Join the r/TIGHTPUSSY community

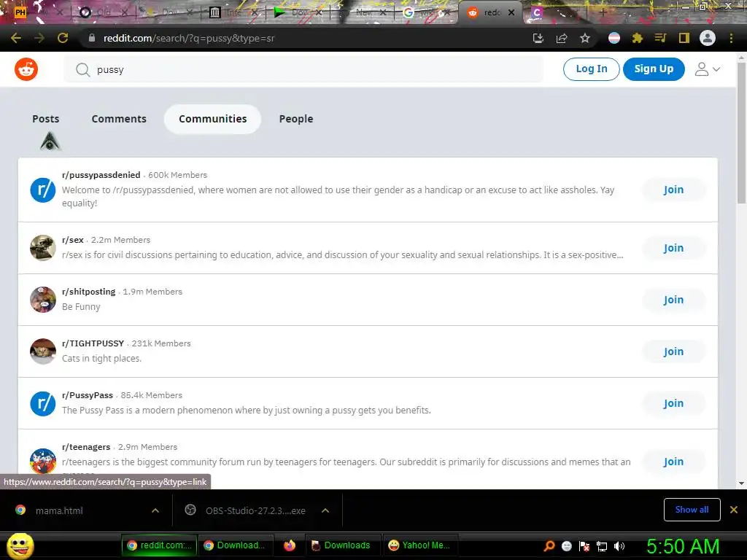[673, 351]
